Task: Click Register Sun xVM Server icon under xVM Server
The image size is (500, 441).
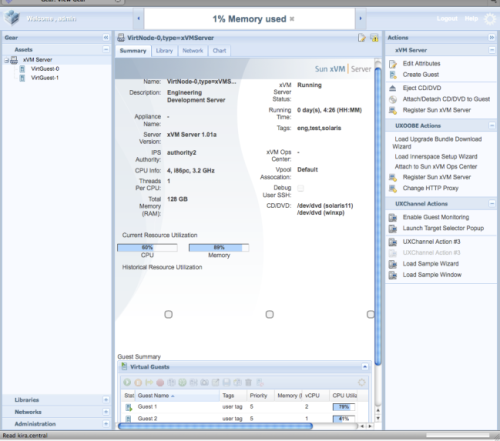Action: click(393, 110)
